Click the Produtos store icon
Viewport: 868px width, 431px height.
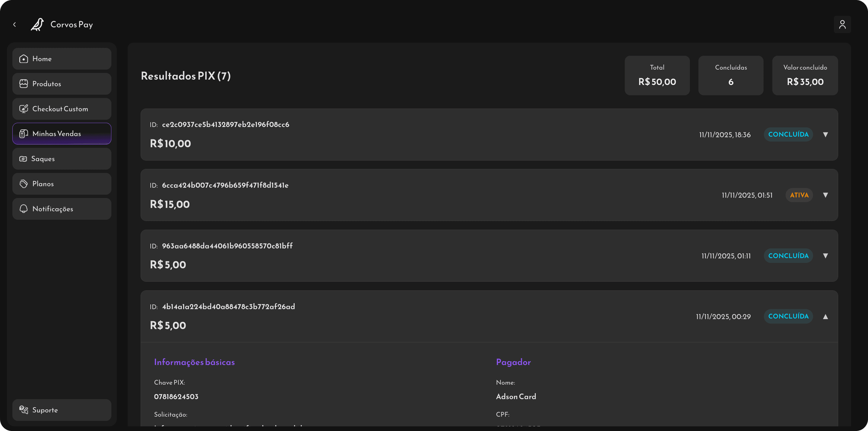tap(24, 84)
